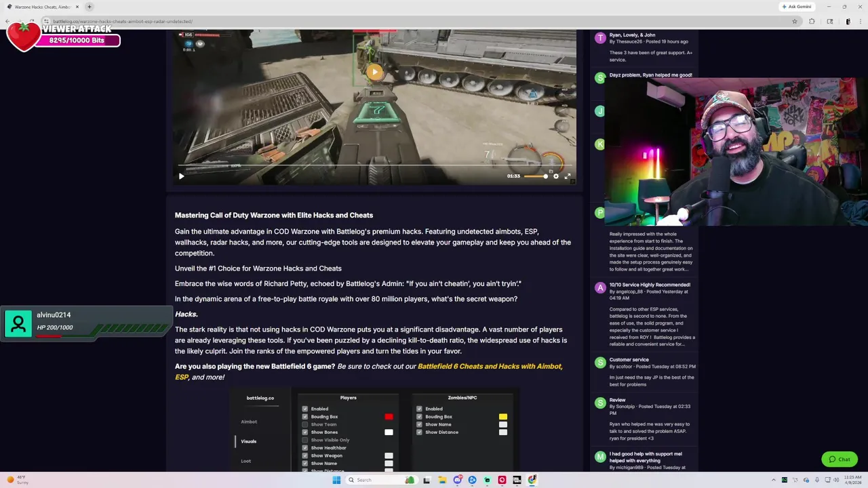Go back with the browser back arrow
This screenshot has width=868, height=488.
point(7,21)
